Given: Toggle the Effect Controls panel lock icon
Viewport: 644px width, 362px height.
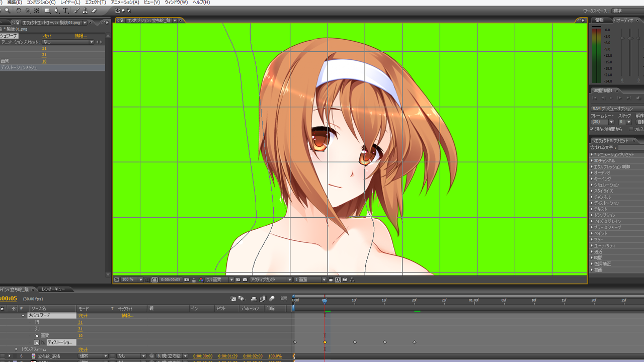Looking at the screenshot, I should pyautogui.click(x=18, y=23).
